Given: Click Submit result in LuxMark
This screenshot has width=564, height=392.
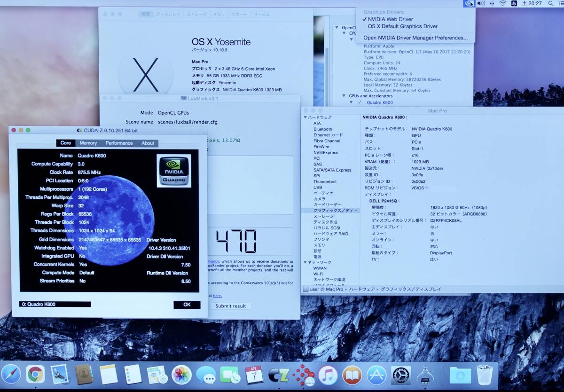Looking at the screenshot, I should pos(230,306).
